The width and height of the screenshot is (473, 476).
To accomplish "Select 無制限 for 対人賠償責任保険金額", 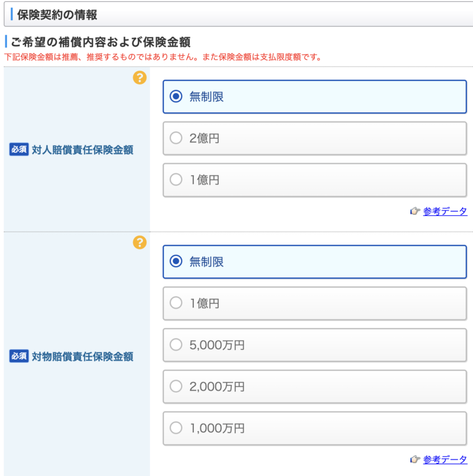I will tap(315, 97).
